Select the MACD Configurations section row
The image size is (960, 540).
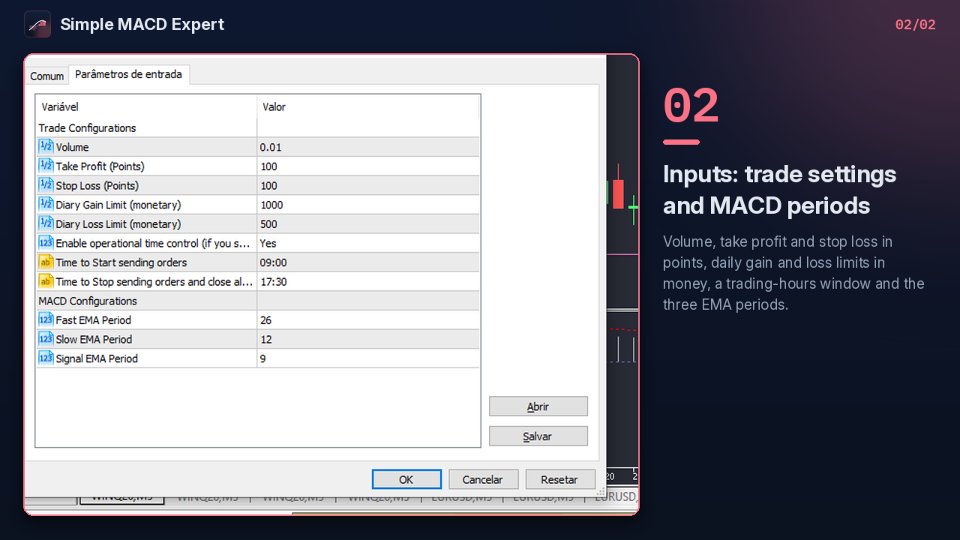pyautogui.click(x=88, y=301)
